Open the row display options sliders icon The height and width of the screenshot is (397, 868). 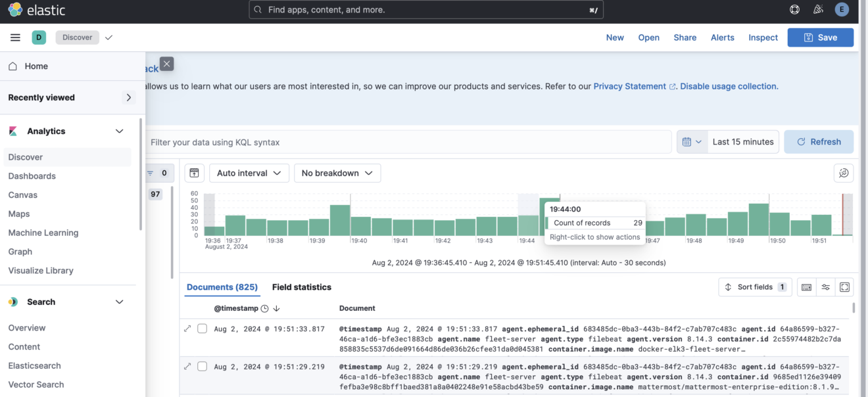[825, 287]
